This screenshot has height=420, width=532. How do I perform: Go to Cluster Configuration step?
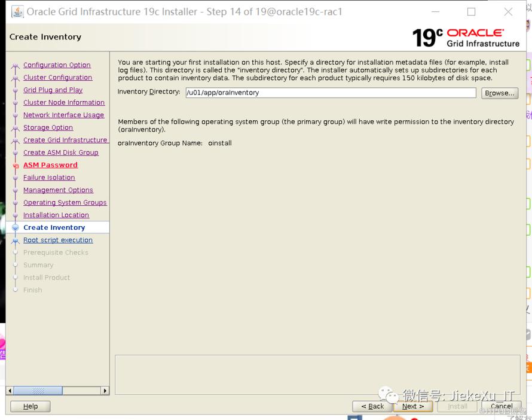pyautogui.click(x=57, y=78)
